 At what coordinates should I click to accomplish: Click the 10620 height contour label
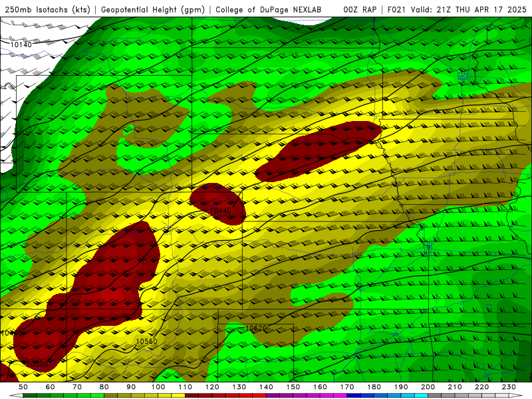point(256,328)
